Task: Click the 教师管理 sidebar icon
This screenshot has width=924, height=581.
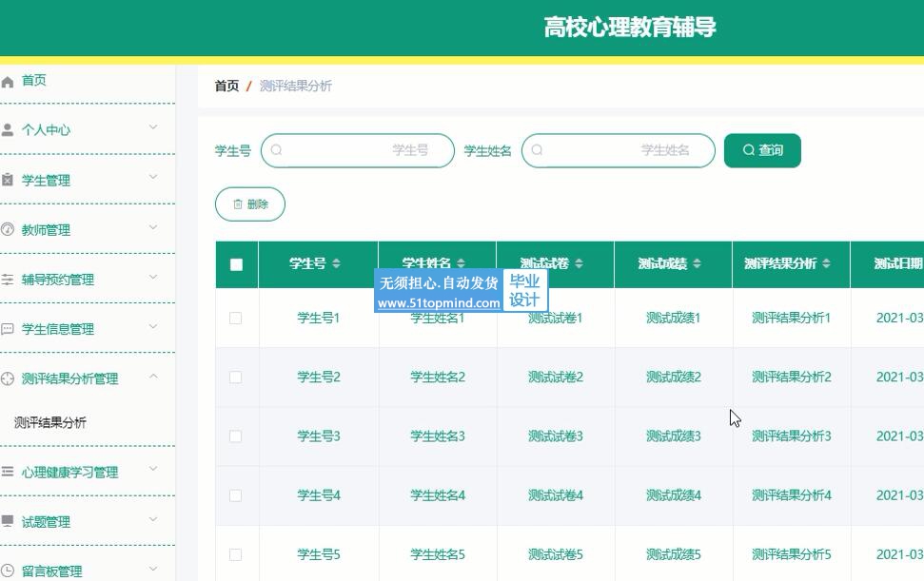Action: 8,230
